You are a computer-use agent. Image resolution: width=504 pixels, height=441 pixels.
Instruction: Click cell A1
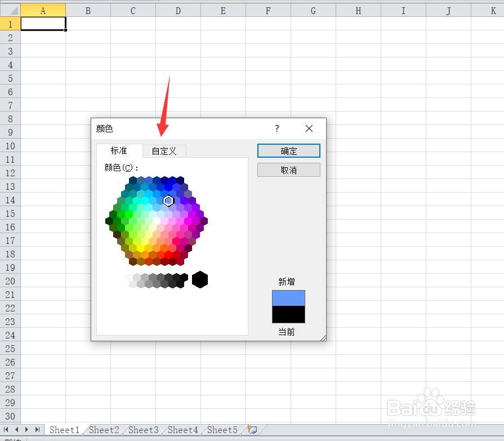point(43,24)
